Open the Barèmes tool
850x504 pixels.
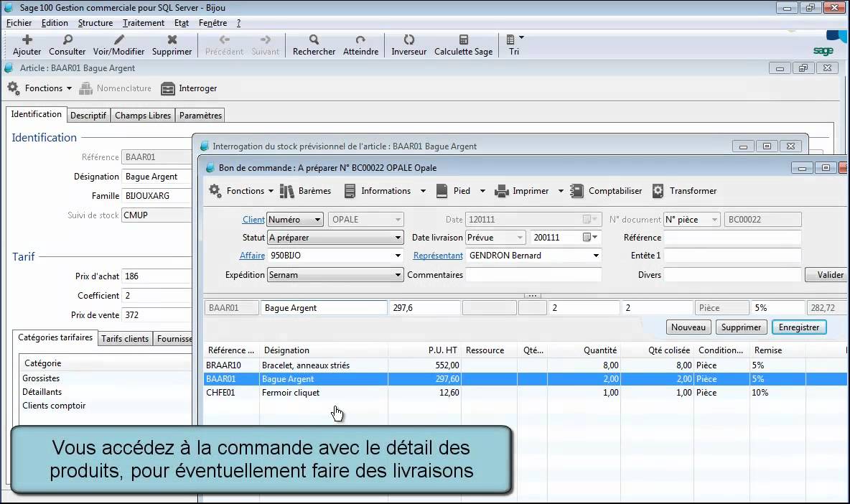pyautogui.click(x=286, y=191)
